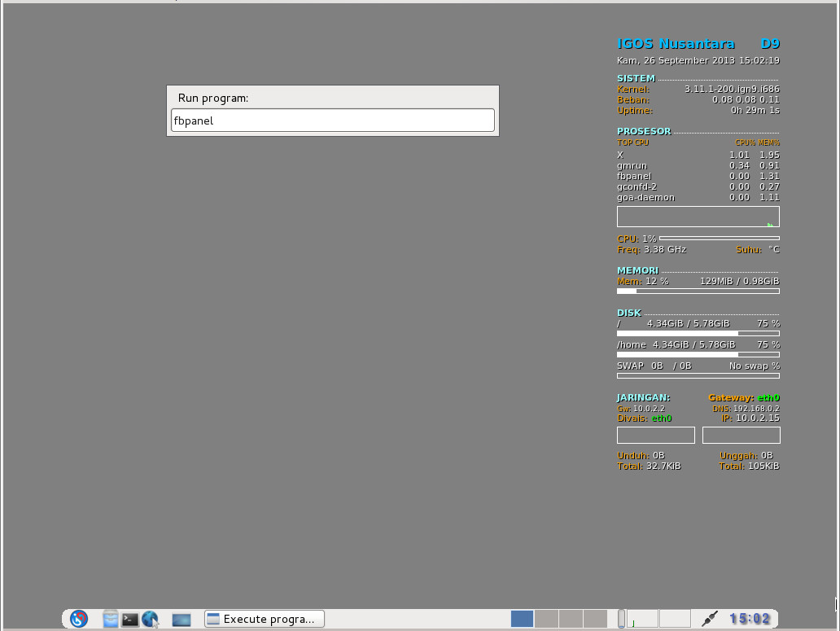Viewport: 840px width, 631px height.
Task: Click the CPU history graph box
Action: pyautogui.click(x=698, y=217)
